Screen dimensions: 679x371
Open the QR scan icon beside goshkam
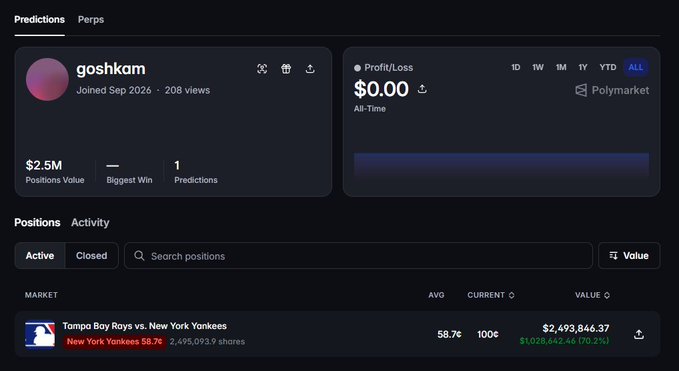pyautogui.click(x=262, y=69)
